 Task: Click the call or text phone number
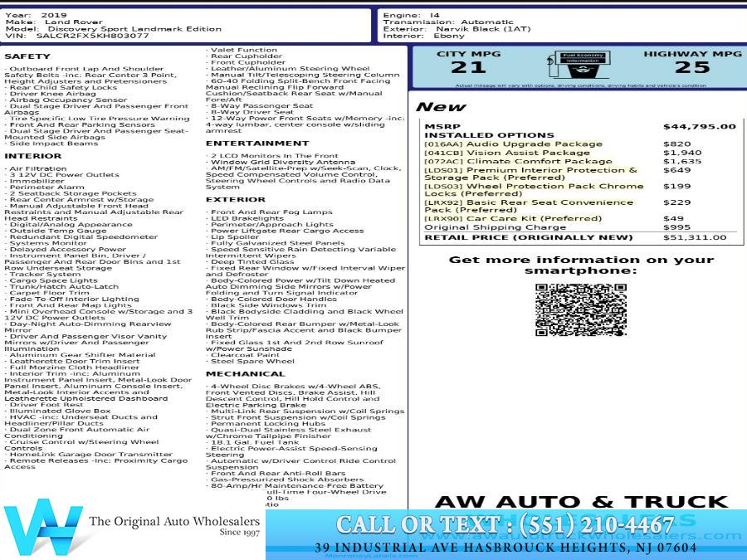pos(505,525)
